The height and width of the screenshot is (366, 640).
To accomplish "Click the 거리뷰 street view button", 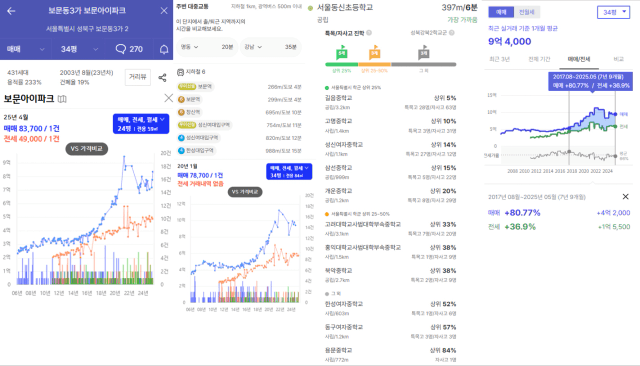I will (x=138, y=77).
